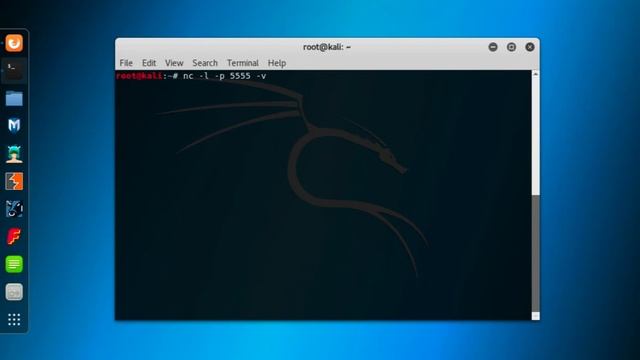Open the File menu in terminal
The height and width of the screenshot is (360, 640).
(x=126, y=63)
